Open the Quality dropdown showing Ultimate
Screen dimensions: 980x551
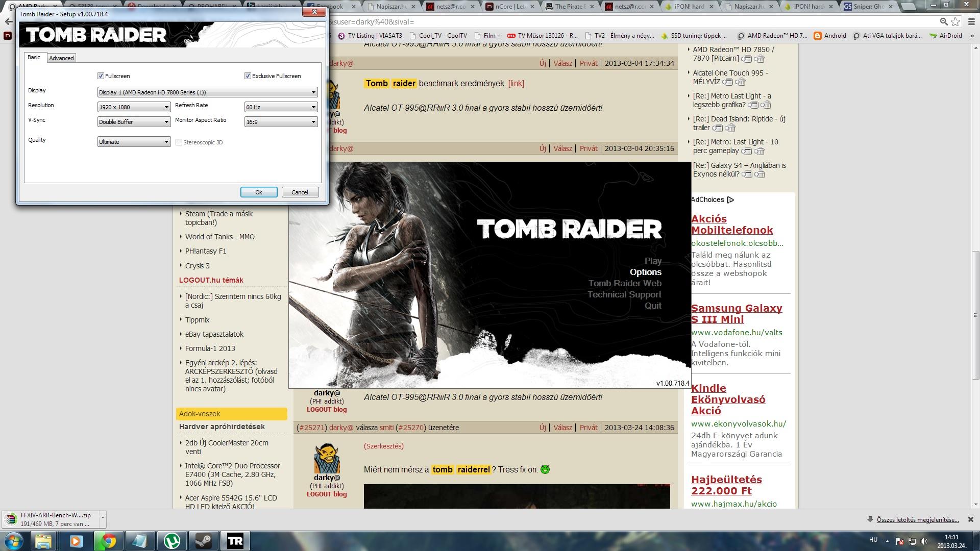[x=134, y=142]
